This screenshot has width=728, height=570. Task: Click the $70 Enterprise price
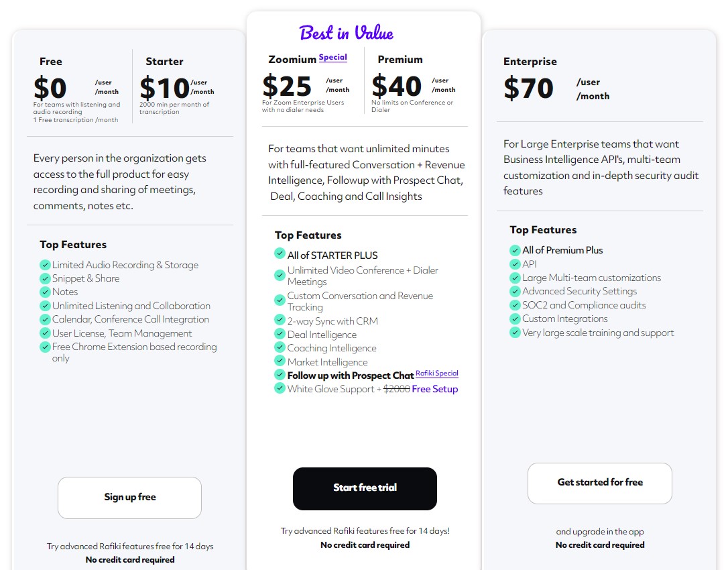529,89
